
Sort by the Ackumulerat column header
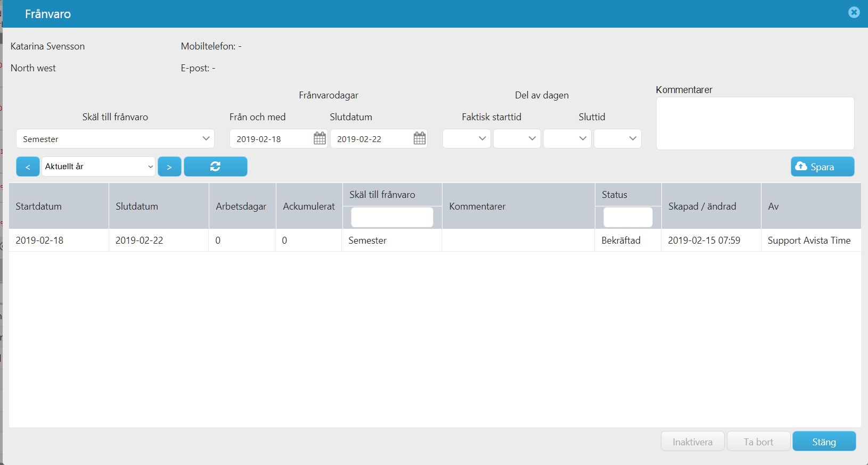click(309, 206)
